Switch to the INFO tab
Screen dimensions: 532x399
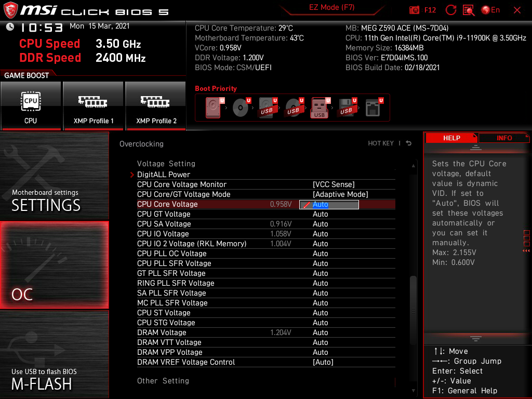(504, 138)
